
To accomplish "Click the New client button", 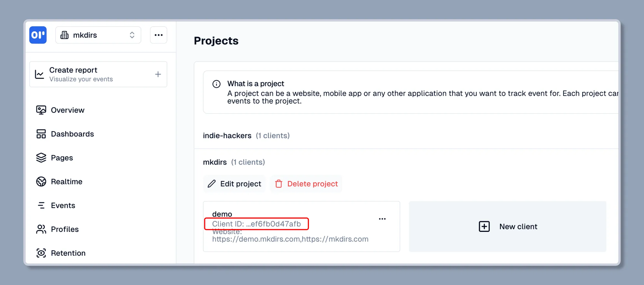I will coord(508,226).
